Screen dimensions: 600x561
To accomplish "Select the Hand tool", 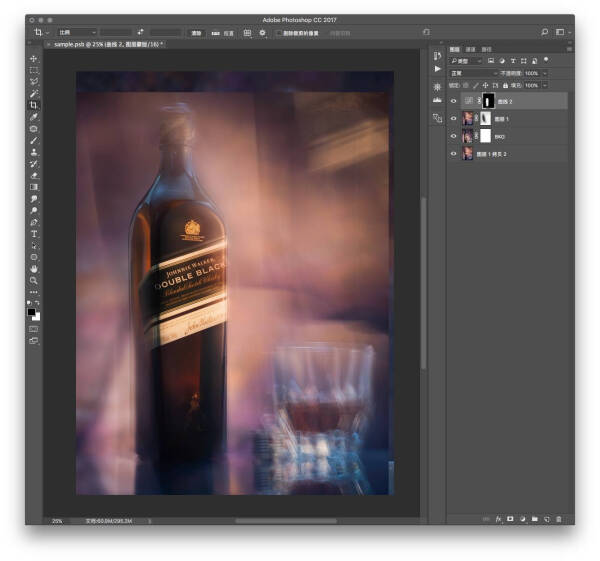I will (x=34, y=269).
